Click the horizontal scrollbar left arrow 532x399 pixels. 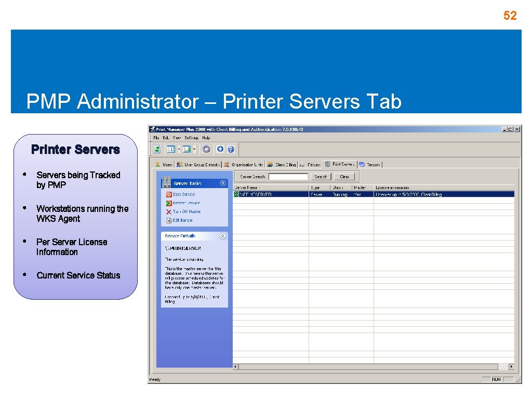point(235,367)
